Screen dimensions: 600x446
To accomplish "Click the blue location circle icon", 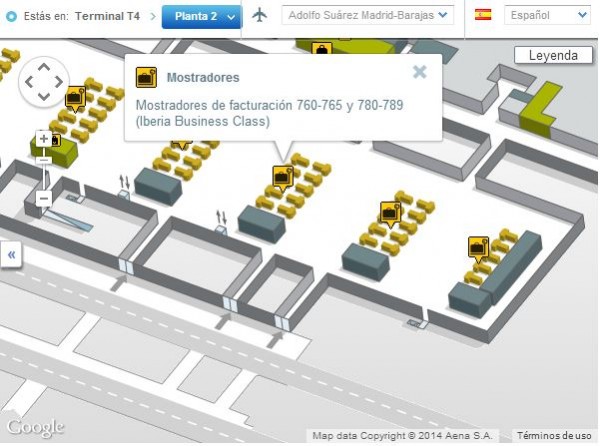I will 12,16.
